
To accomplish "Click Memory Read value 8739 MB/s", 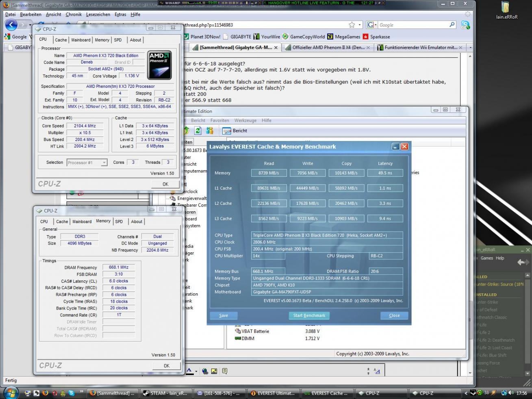I will (269, 173).
